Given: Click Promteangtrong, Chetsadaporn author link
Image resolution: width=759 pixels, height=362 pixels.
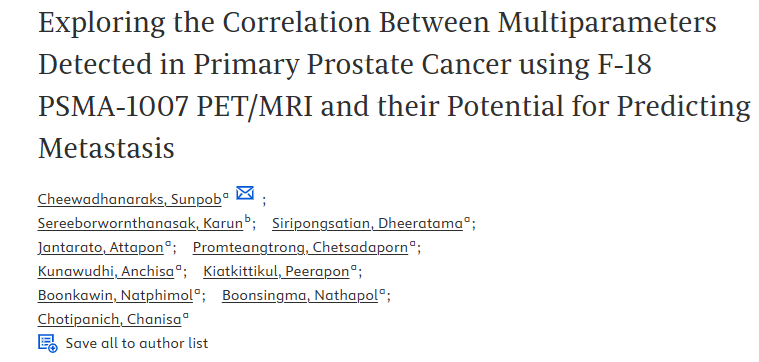Looking at the screenshot, I should click(x=301, y=247).
